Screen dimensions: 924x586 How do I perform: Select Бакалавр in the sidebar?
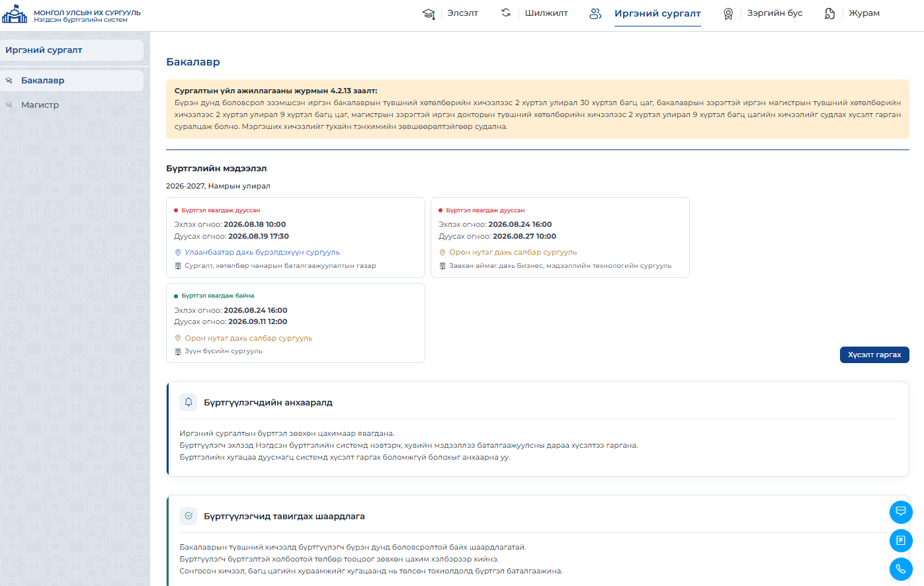[x=71, y=81]
